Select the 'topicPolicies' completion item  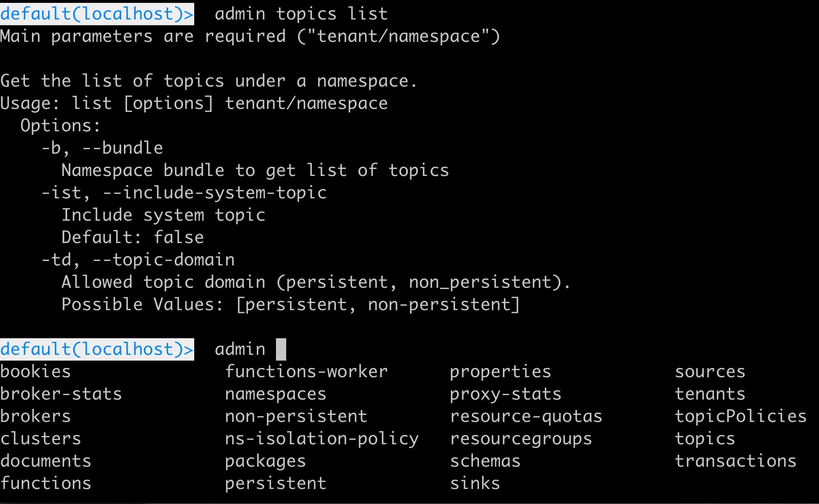tap(741, 416)
